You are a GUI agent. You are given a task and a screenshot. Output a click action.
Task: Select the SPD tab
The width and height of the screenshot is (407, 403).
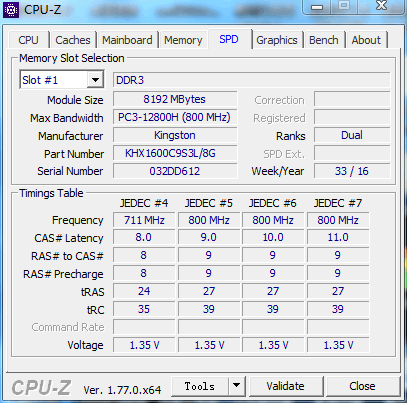pos(229,39)
